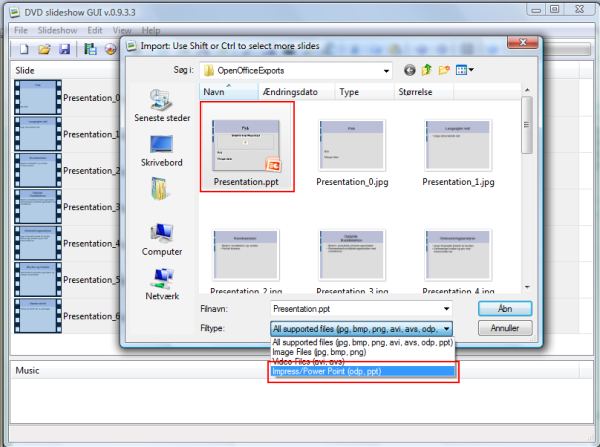600x447 pixels.
Task: Click the New project icon in main toolbar
Action: click(24, 49)
